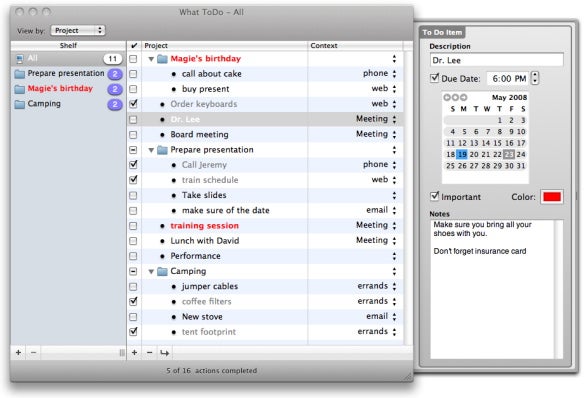Go to previous month in calendar
586x398 pixels.
pos(447,97)
